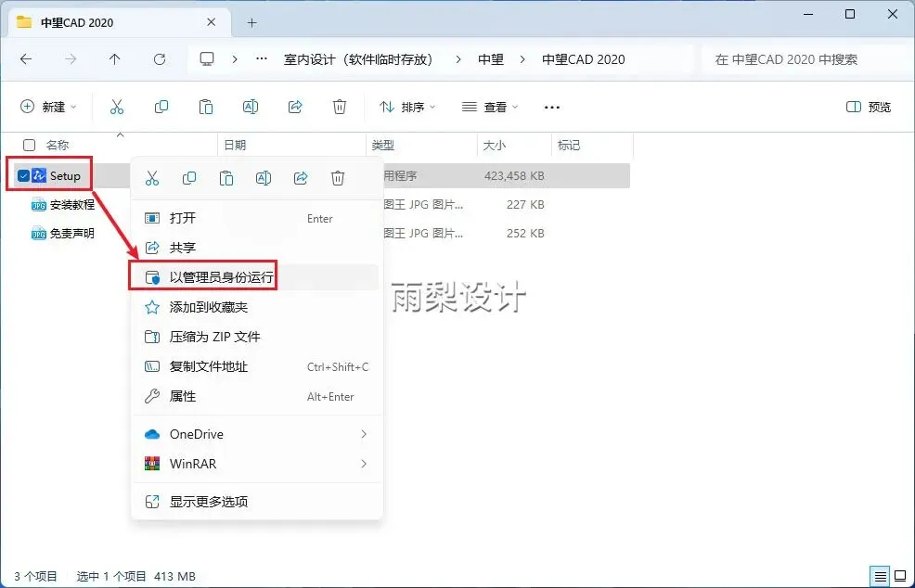Open 属性 from the context menu

tap(257, 396)
